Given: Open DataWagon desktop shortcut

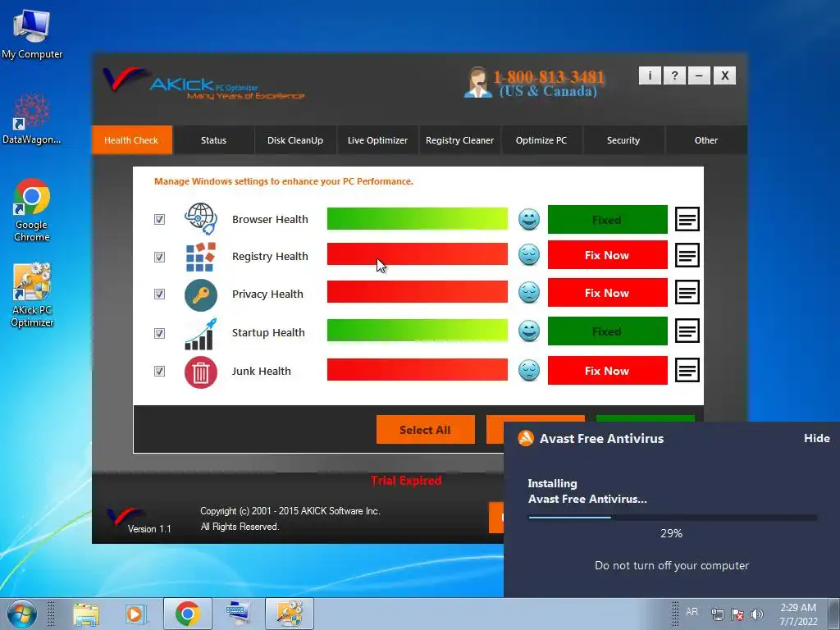Looking at the screenshot, I should point(32,119).
